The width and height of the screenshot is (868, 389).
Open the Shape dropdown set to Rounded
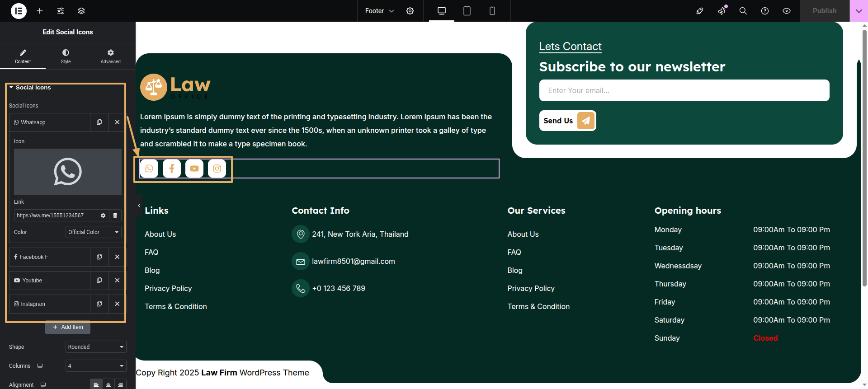coord(96,347)
